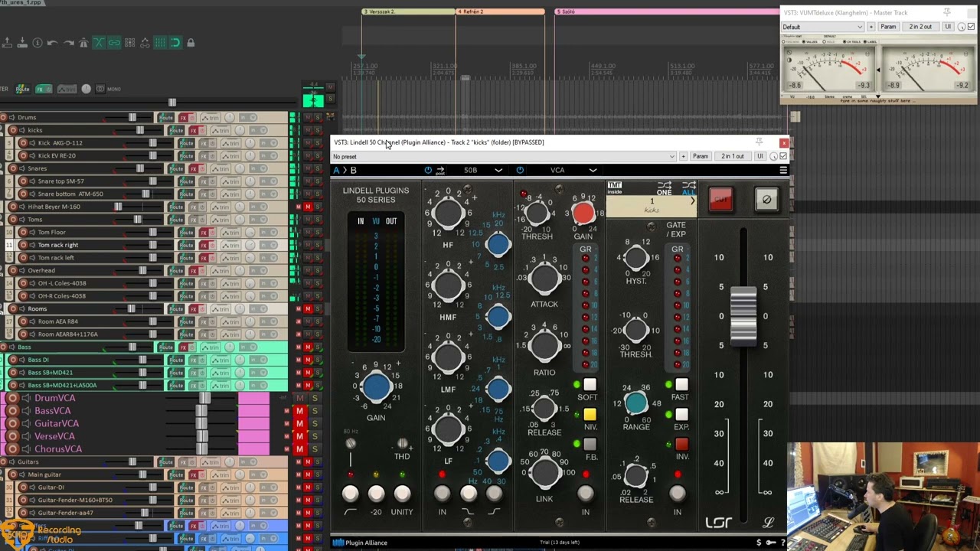The image size is (980, 551).
Task: Click volume fader on Drums track
Action: 132,117
